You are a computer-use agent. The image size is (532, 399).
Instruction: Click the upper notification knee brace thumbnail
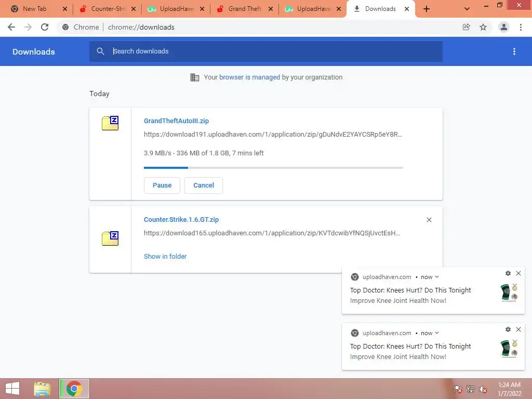(509, 292)
